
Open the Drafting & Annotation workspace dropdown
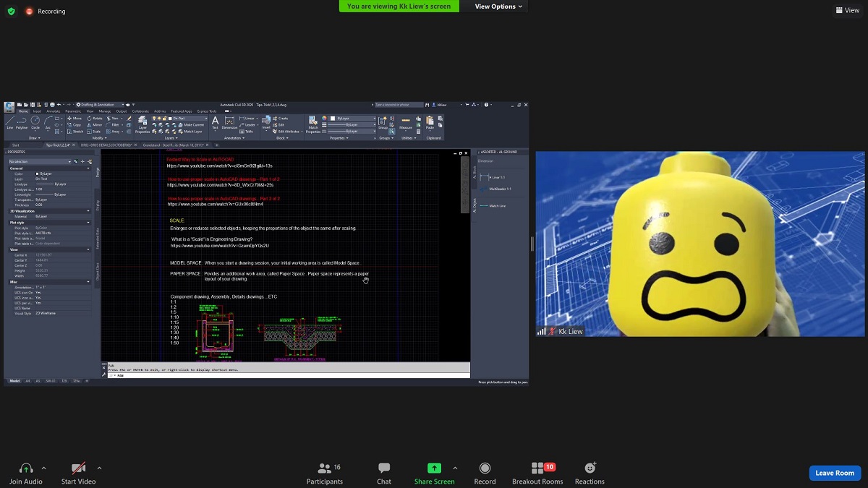pyautogui.click(x=101, y=105)
